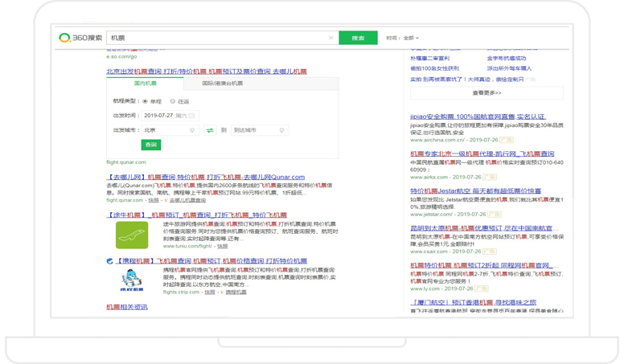
Task: Click the 出发城市 field showing 北京
Action: (x=170, y=130)
